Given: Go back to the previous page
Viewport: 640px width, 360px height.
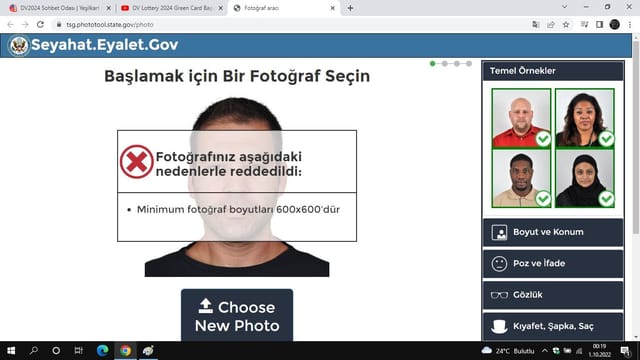Looking at the screenshot, I should click(x=11, y=24).
